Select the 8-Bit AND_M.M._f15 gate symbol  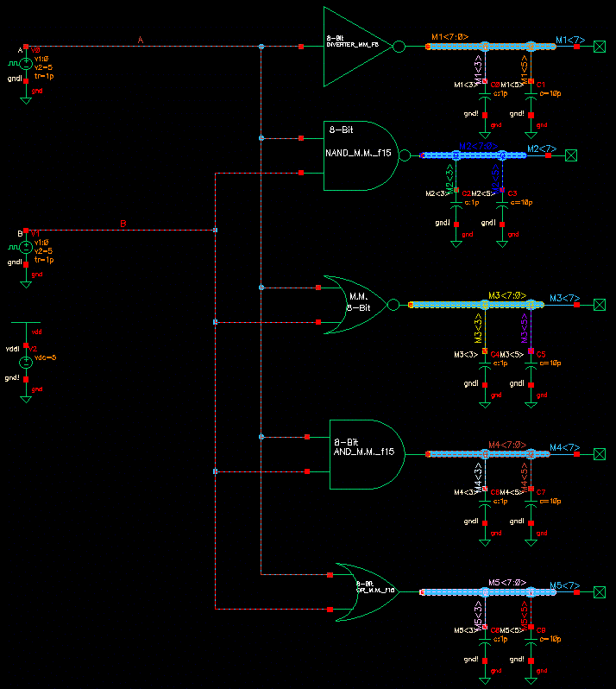(x=367, y=454)
